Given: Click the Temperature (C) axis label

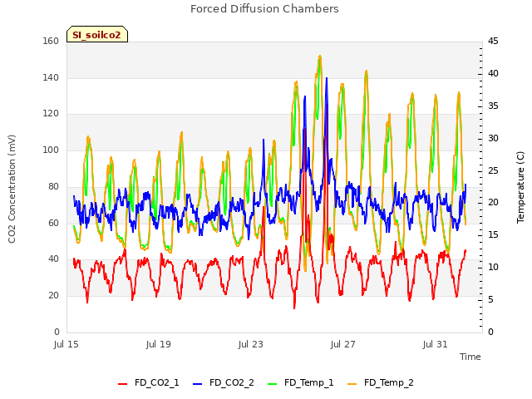Looking at the screenshot, I should point(520,187).
